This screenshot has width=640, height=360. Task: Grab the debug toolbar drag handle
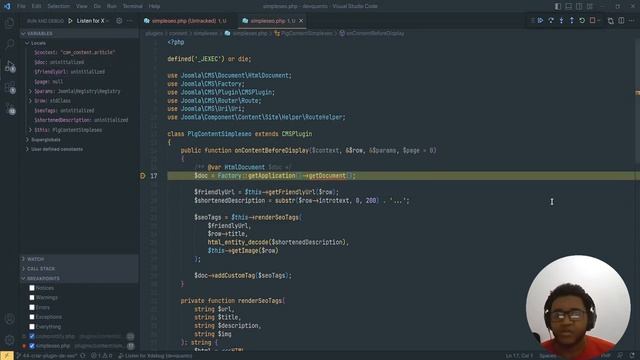[x=532, y=20]
